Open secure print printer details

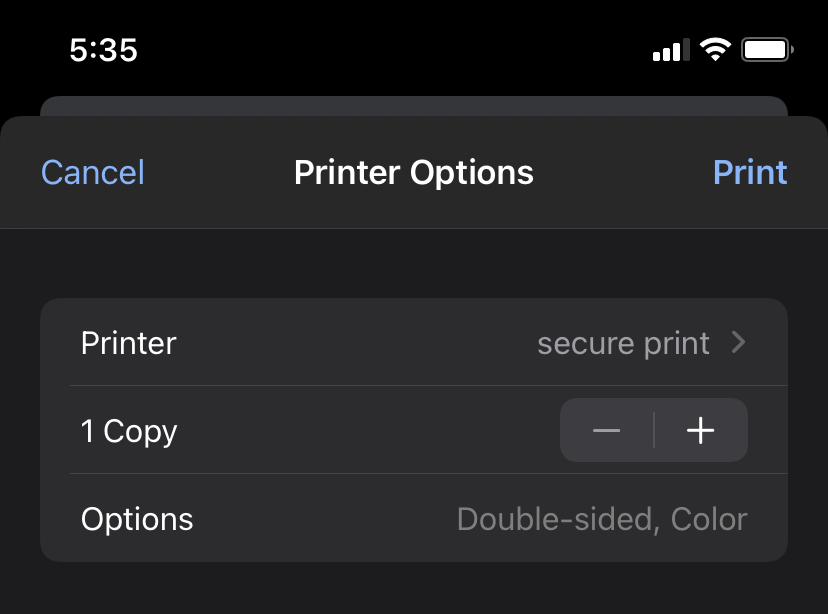[x=623, y=342]
